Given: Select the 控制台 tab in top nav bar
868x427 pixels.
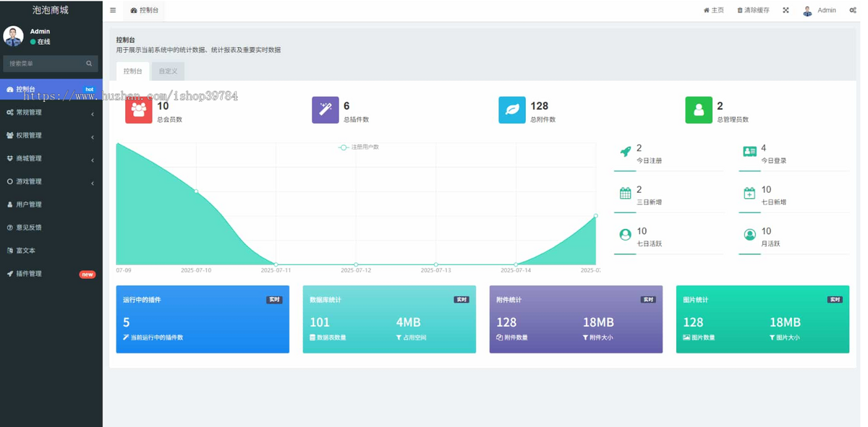Looking at the screenshot, I should [145, 10].
